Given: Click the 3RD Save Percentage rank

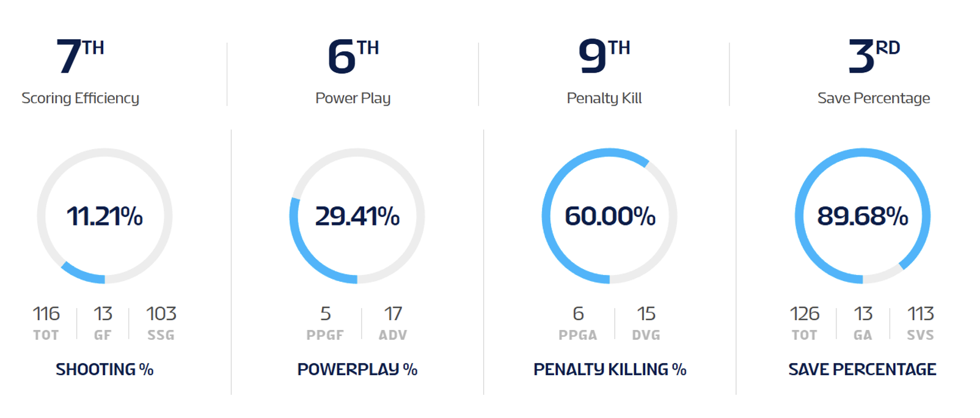Looking at the screenshot, I should tap(874, 57).
